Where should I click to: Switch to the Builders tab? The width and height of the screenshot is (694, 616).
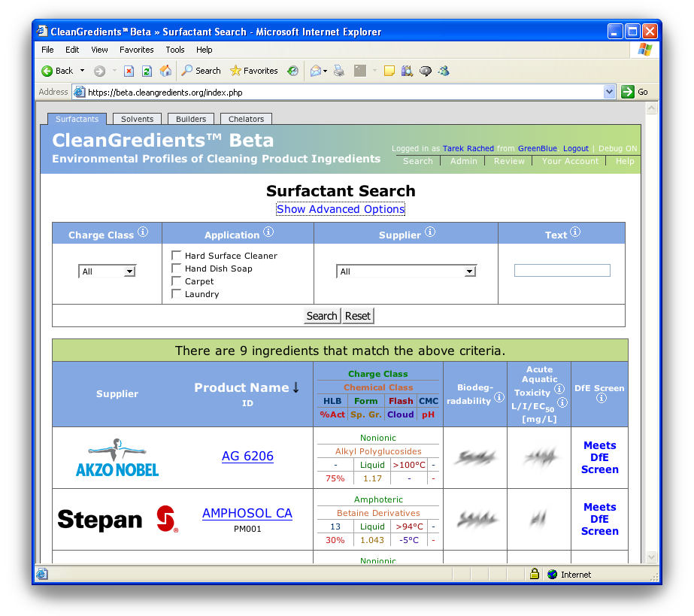pos(191,119)
